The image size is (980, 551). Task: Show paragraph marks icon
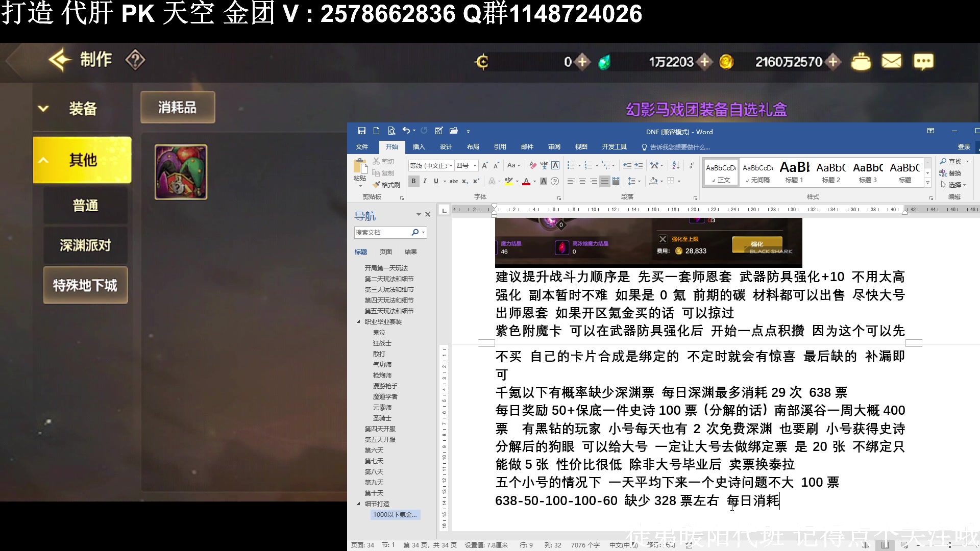coord(692,165)
